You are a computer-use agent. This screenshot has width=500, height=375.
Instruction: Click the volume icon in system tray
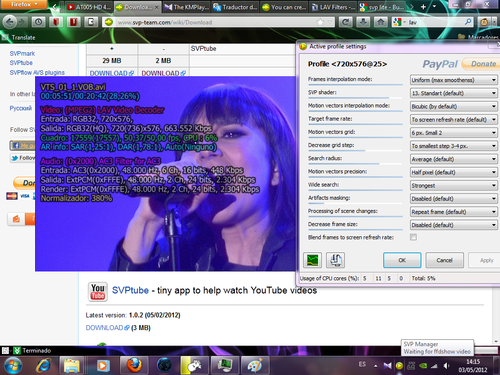coord(447,366)
